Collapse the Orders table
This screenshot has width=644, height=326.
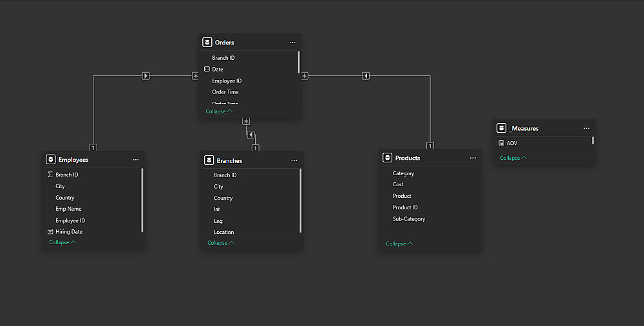[x=219, y=111]
